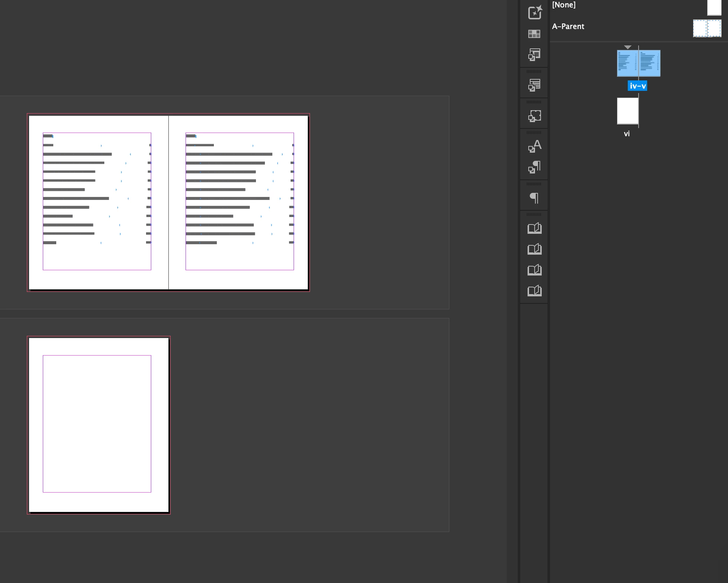Open the second Book panel icon

tap(535, 249)
